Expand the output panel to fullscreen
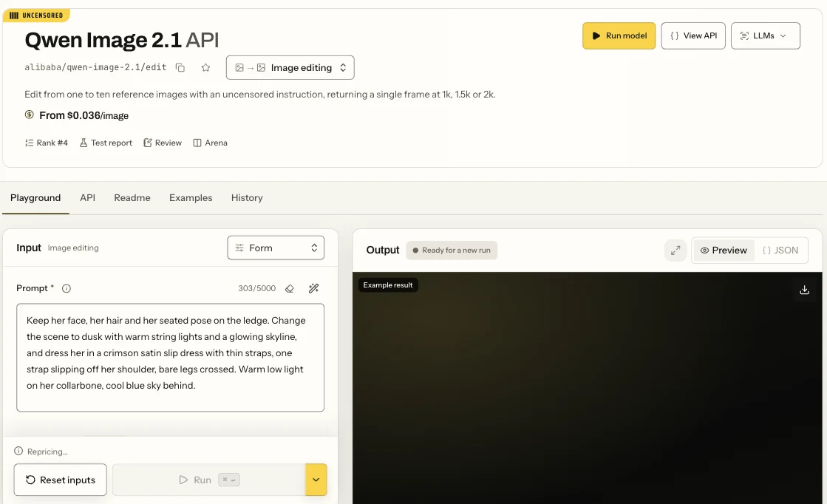827x504 pixels. point(675,251)
